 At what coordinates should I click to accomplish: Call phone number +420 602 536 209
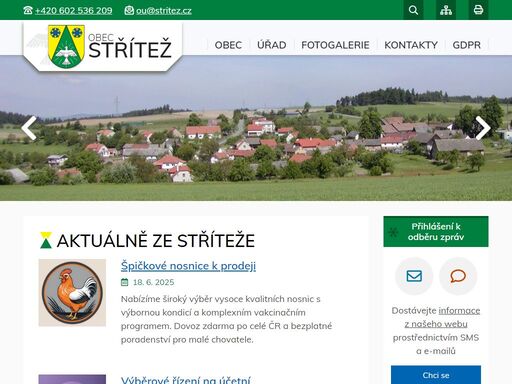click(74, 11)
